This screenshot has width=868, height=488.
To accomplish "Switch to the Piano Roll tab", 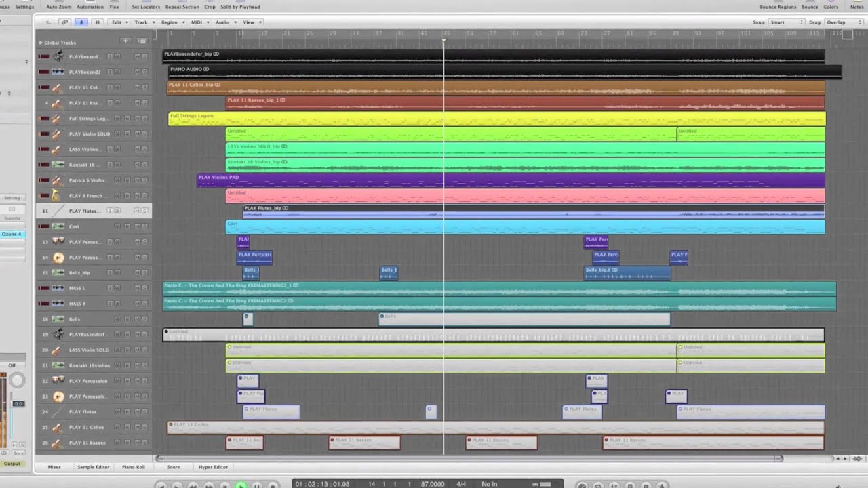I will point(133,467).
